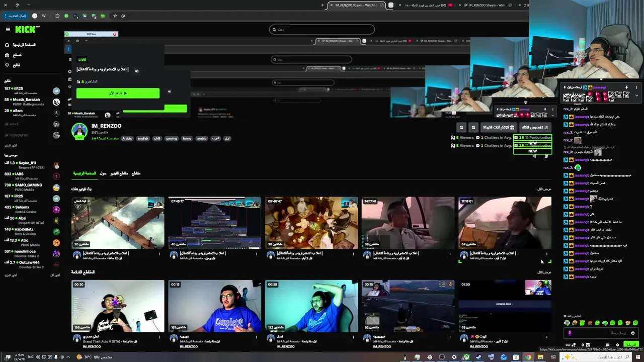Open recommended channel Sehamx
This screenshot has width=644, height=362.
tap(31, 209)
